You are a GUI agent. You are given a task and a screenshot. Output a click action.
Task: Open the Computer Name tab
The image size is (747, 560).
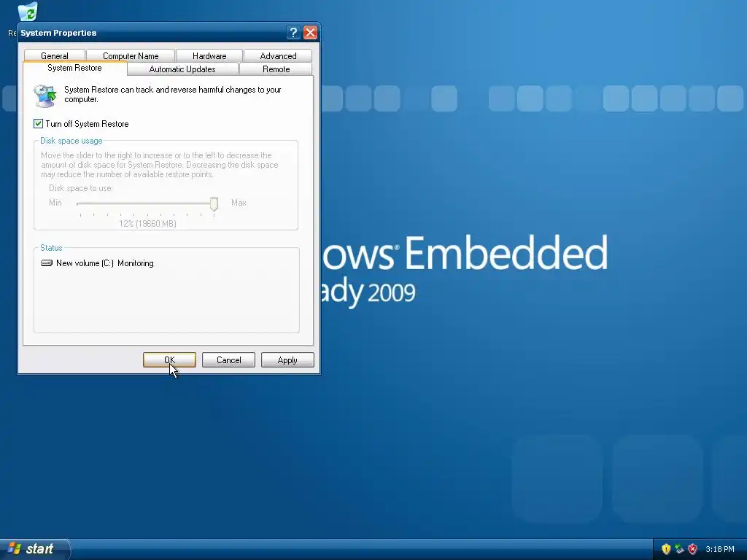tap(131, 55)
